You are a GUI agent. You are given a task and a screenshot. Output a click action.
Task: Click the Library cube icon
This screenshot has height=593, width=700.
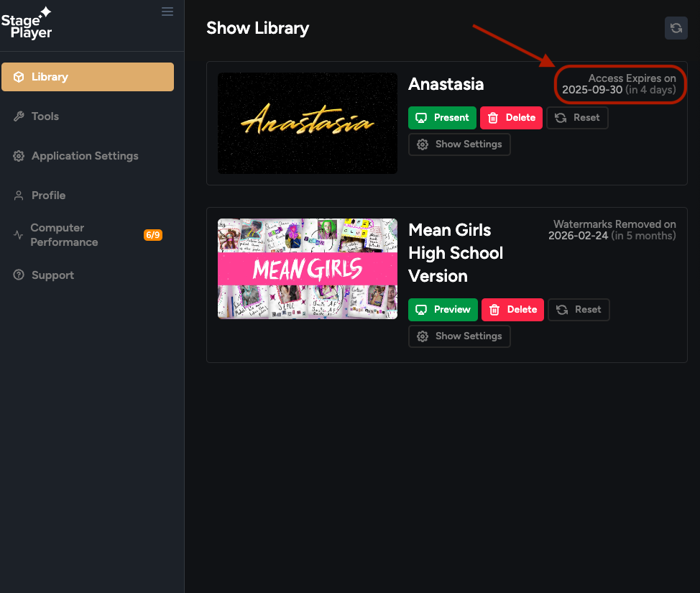click(19, 77)
